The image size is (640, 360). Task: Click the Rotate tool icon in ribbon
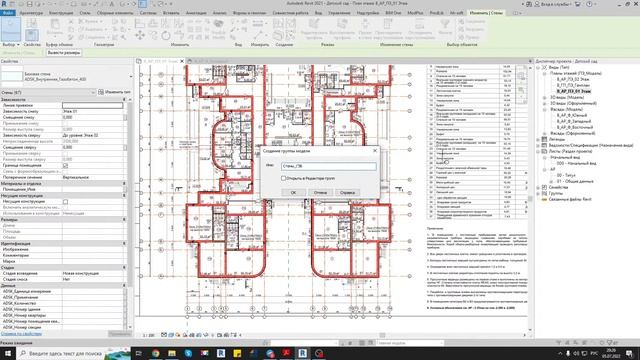click(166, 36)
